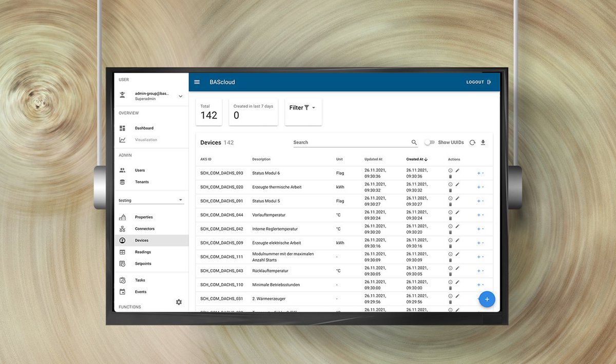This screenshot has width=616, height=364.
Task: Delete device SCH_COM_DACHS_043
Action: point(450,274)
